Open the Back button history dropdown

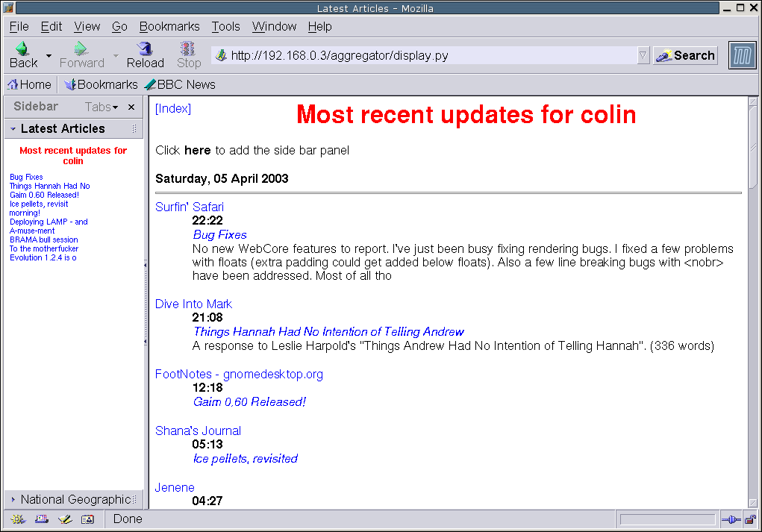(x=49, y=55)
